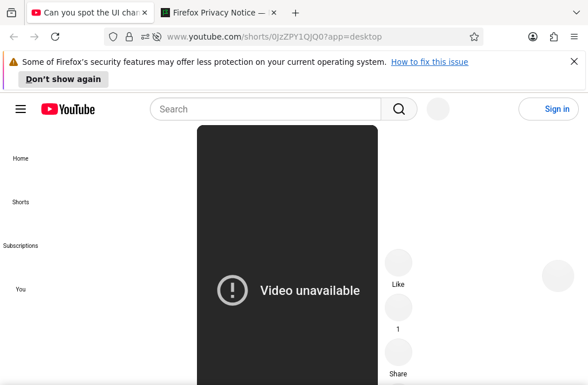
Task: Dismiss the security notification bar
Action: 574,61
